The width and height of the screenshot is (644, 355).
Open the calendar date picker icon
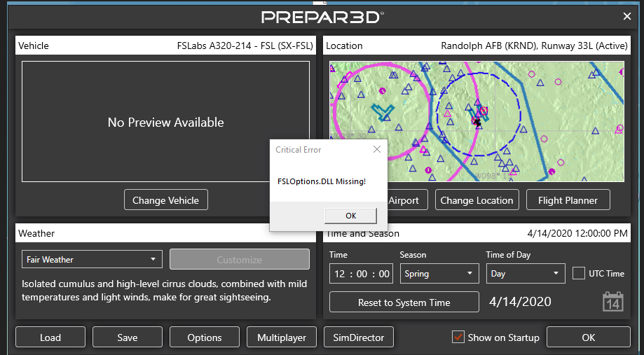coord(612,302)
